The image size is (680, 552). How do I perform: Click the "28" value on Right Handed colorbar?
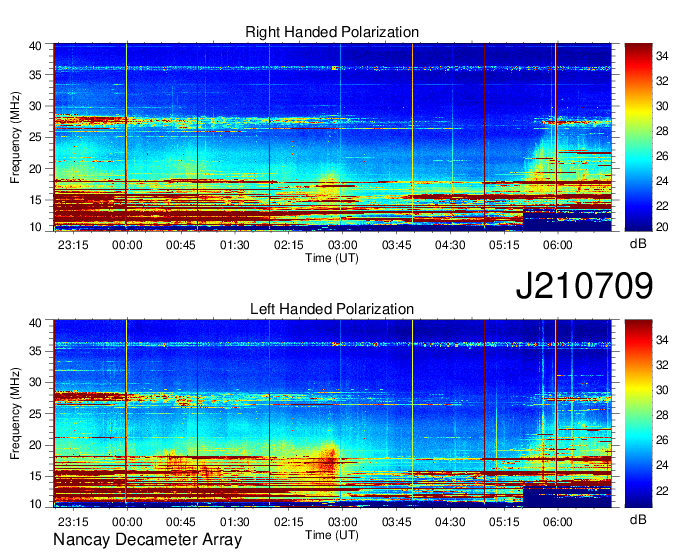662,131
